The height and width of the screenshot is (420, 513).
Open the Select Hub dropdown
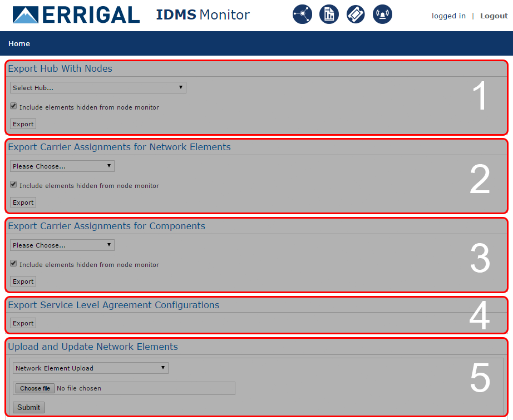point(98,88)
